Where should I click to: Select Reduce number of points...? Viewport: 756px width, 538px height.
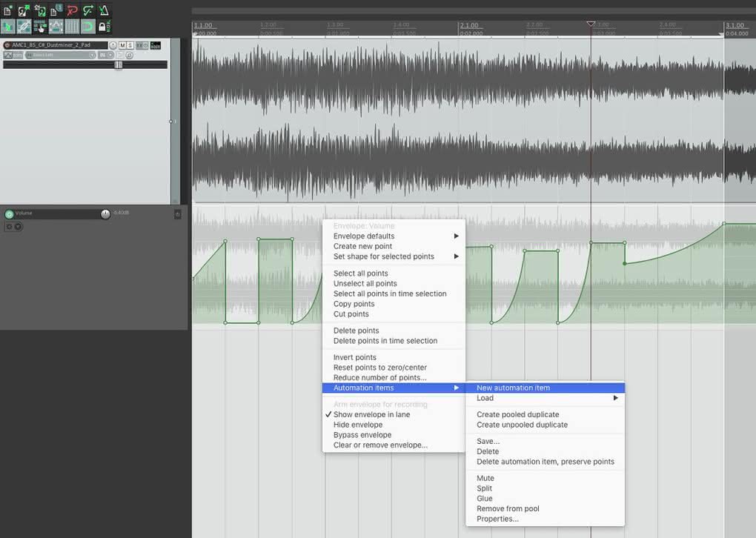pyautogui.click(x=394, y=378)
